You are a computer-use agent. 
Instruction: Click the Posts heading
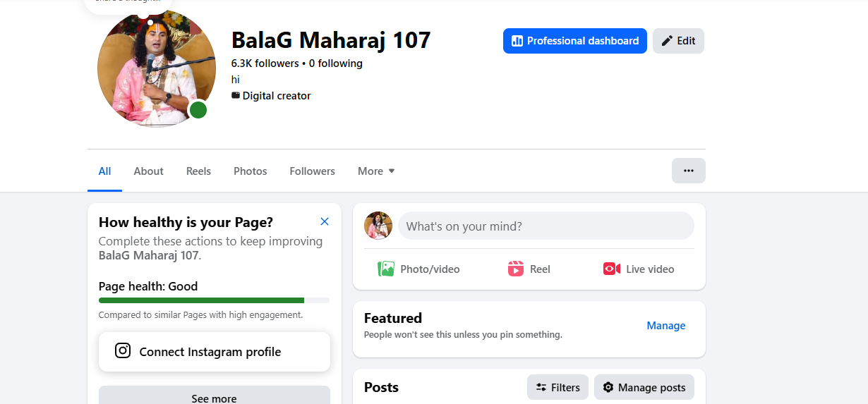381,387
